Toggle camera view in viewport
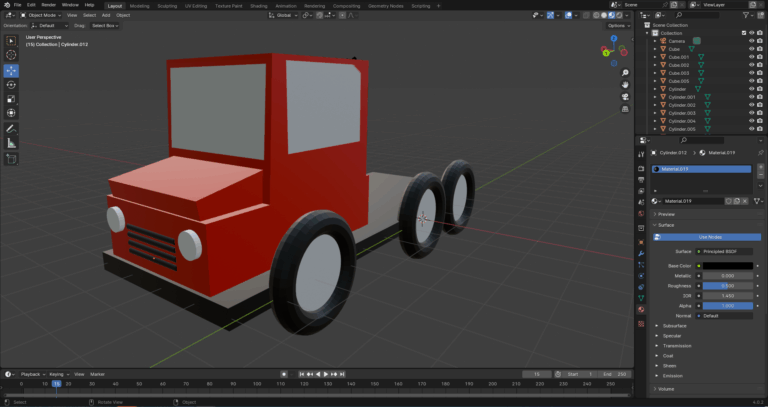Viewport: 768px width, 407px height. tap(625, 97)
